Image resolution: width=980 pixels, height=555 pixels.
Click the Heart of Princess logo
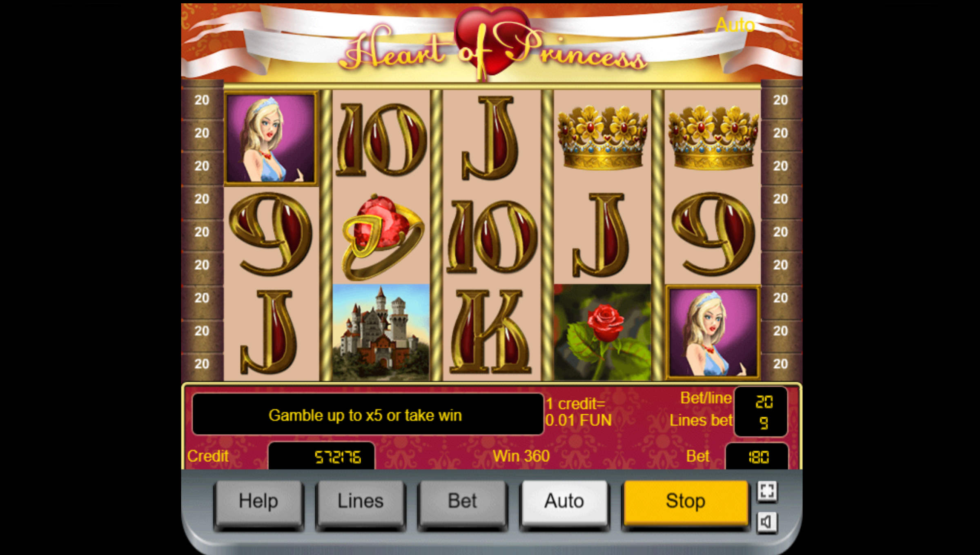[x=492, y=46]
